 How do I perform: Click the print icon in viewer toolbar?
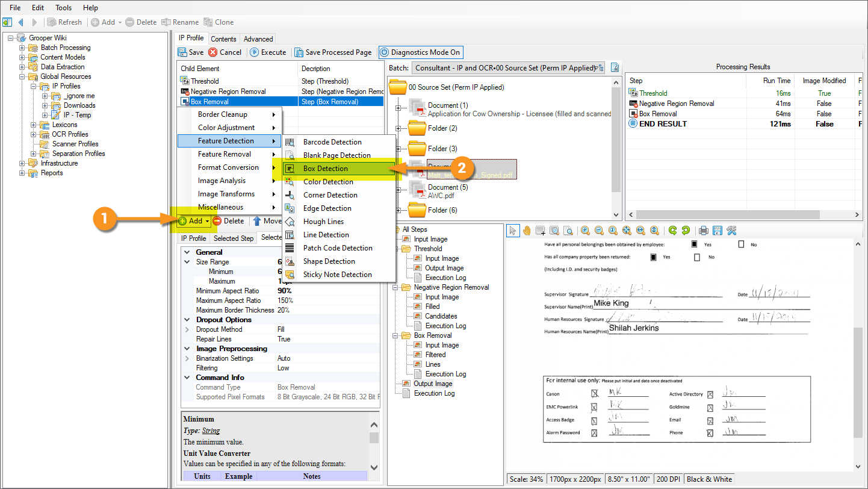click(x=703, y=231)
